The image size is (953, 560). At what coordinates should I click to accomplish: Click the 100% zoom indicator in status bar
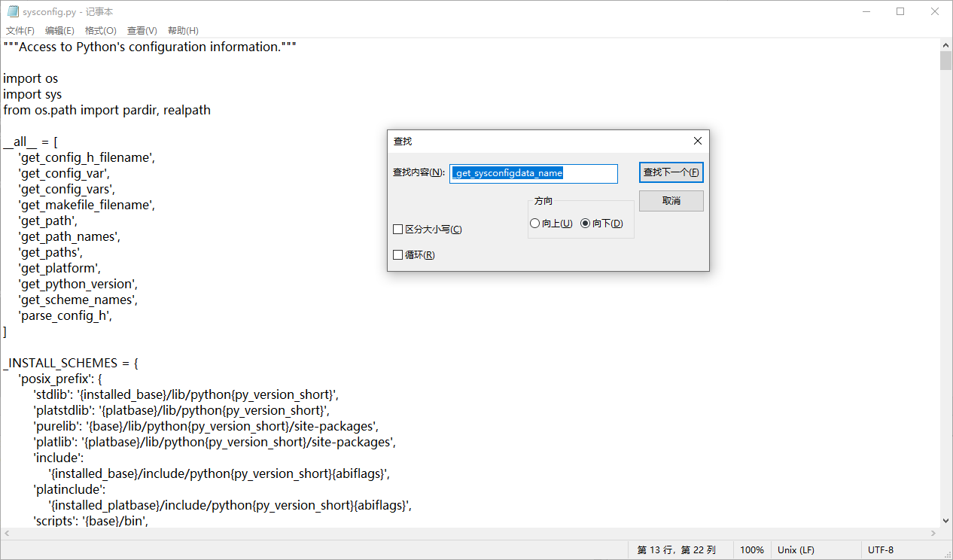click(752, 549)
